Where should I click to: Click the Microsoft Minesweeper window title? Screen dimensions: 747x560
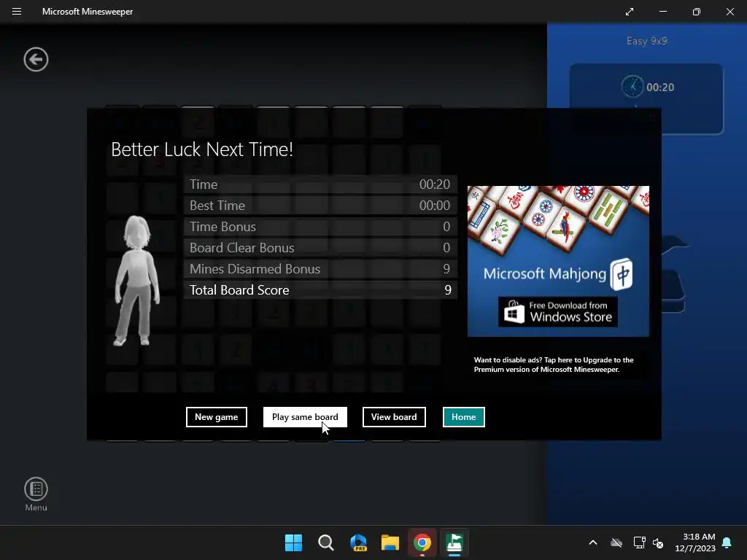[88, 12]
